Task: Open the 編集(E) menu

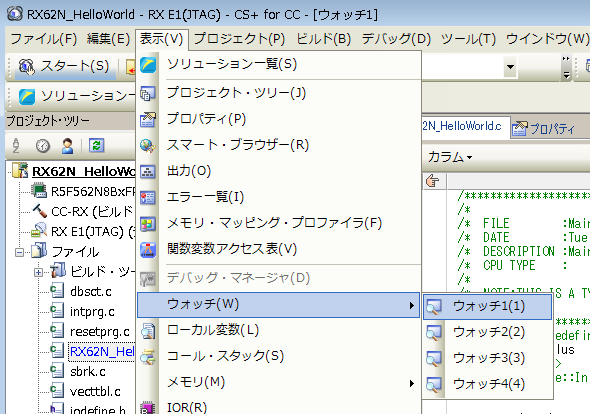Action: tap(108, 39)
